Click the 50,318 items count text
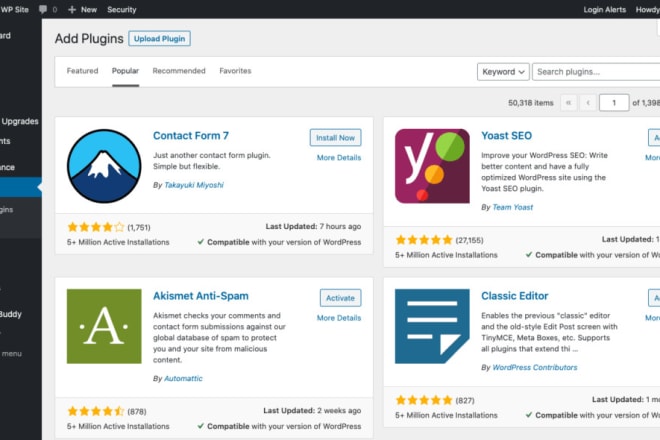 [530, 103]
